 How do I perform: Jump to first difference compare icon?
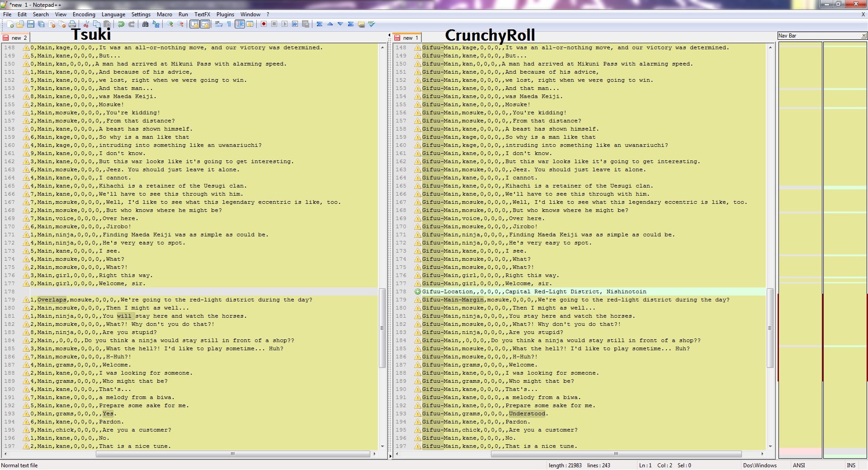pos(320,24)
